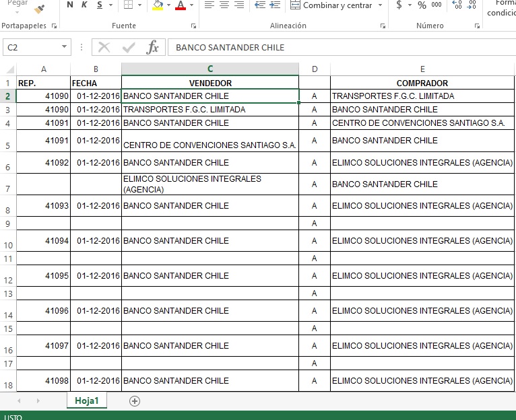Confirm formula entry checkmark
Screen dimensions: 516x420
tap(129, 47)
